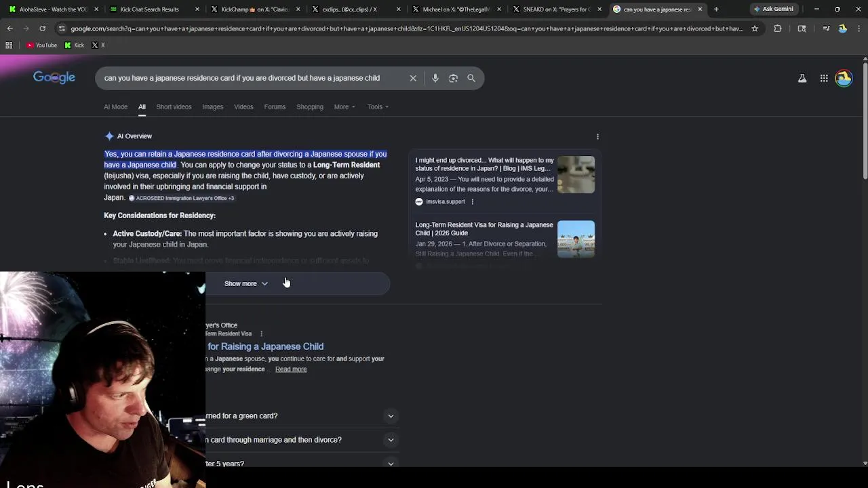
Task: Open the media control icon in toolbar
Action: click(x=826, y=28)
